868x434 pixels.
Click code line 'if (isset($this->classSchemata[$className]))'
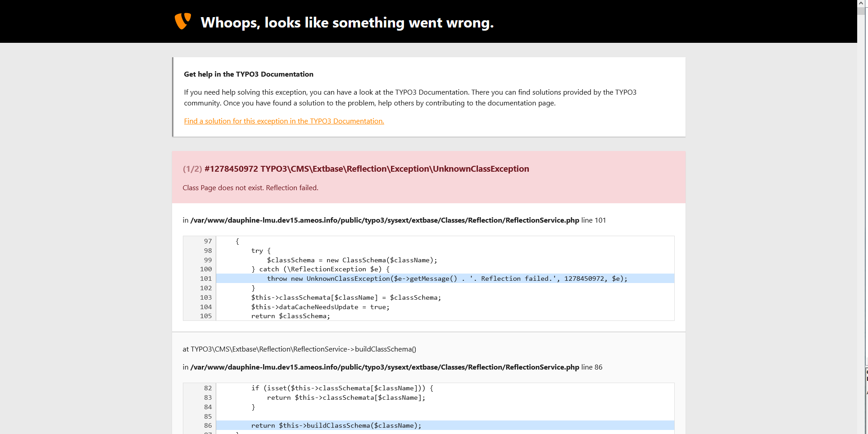342,388
